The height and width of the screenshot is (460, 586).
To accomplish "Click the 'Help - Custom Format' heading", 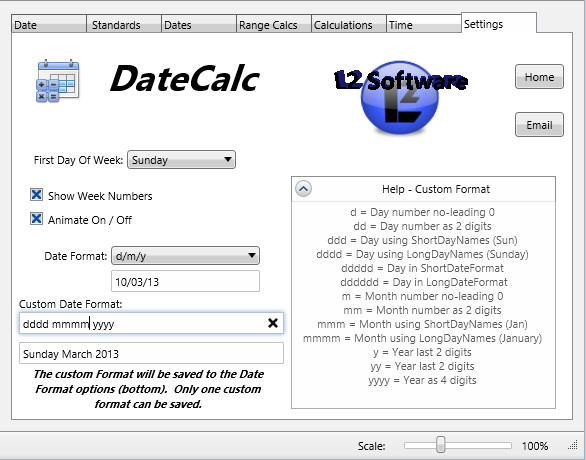I will (436, 189).
